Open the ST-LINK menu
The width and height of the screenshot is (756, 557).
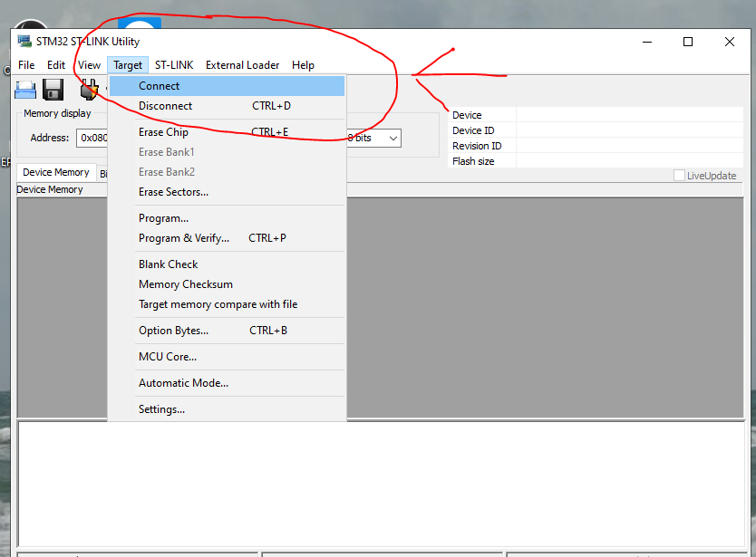[x=173, y=65]
